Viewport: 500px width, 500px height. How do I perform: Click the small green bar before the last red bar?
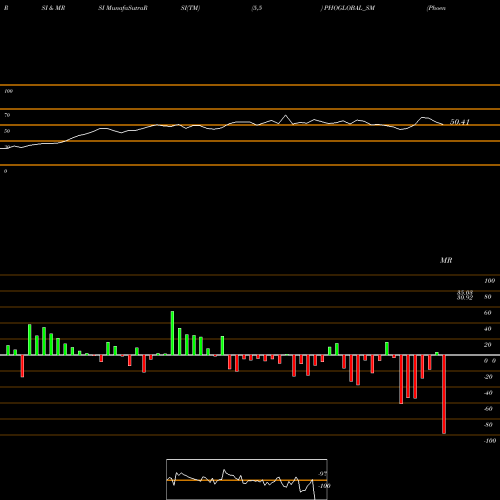point(437,353)
